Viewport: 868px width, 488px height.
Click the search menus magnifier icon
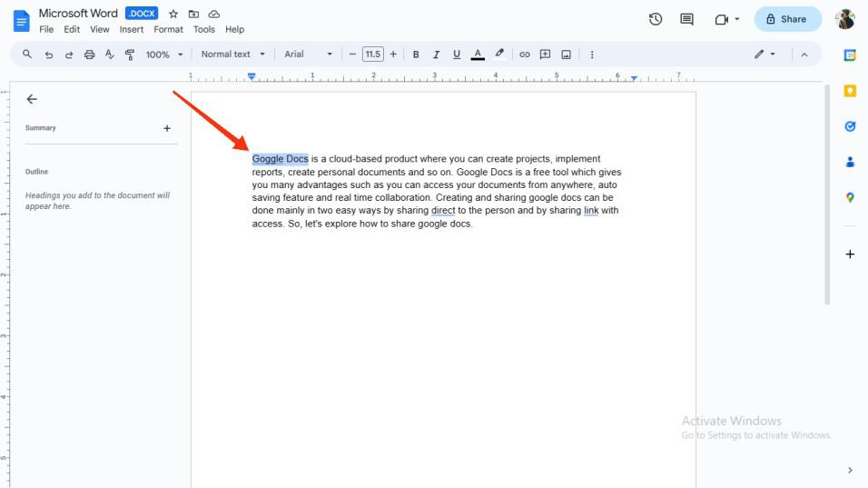(26, 55)
